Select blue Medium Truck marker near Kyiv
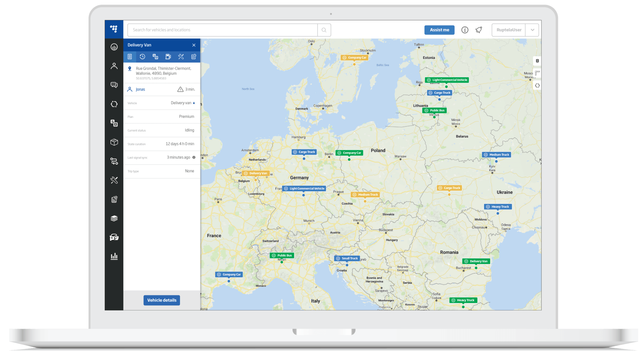 497,155
